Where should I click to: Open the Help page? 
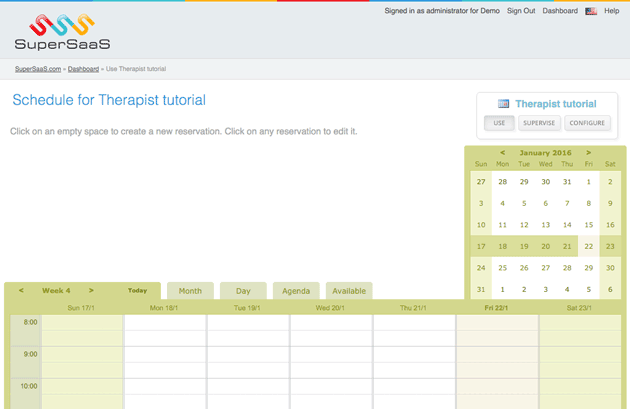tap(612, 11)
